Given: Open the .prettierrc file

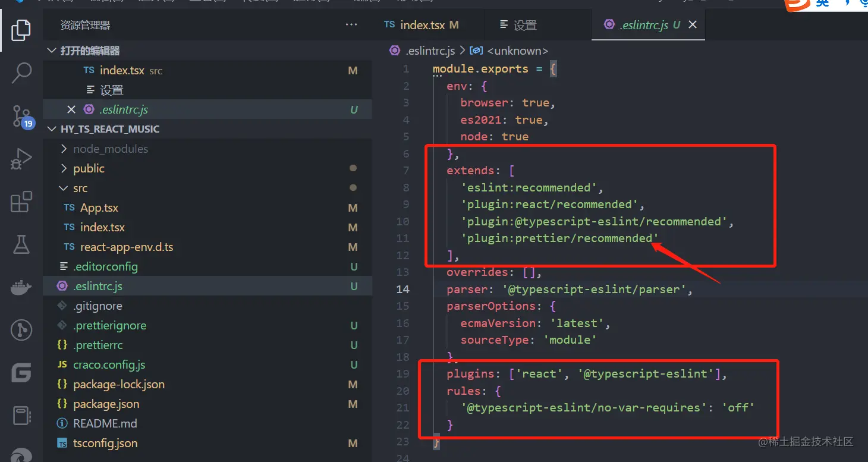Looking at the screenshot, I should (207, 345).
